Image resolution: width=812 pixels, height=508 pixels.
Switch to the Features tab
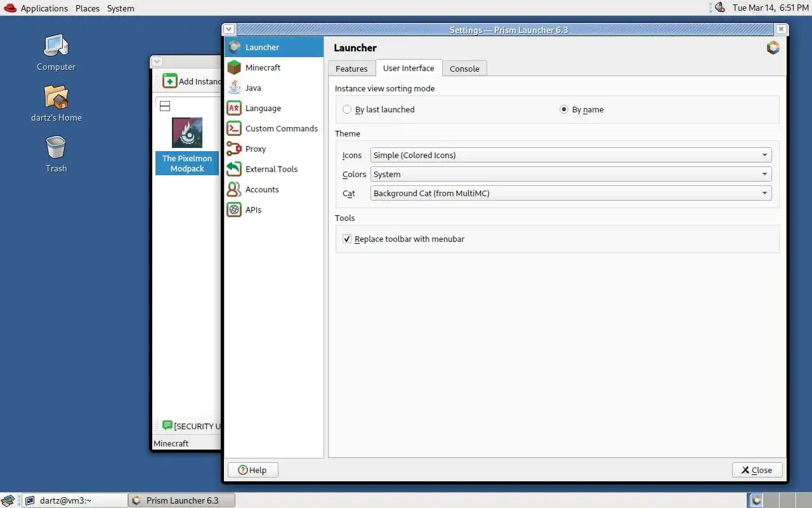point(351,69)
